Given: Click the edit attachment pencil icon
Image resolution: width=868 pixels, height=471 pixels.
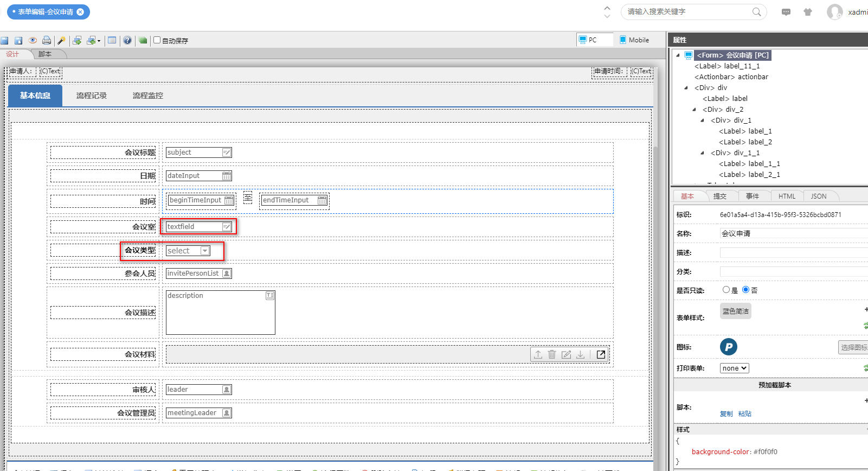Looking at the screenshot, I should [566, 354].
